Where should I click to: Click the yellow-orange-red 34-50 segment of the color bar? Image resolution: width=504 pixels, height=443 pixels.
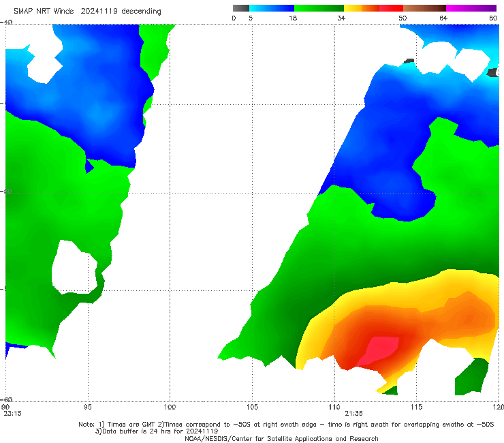tap(373, 8)
